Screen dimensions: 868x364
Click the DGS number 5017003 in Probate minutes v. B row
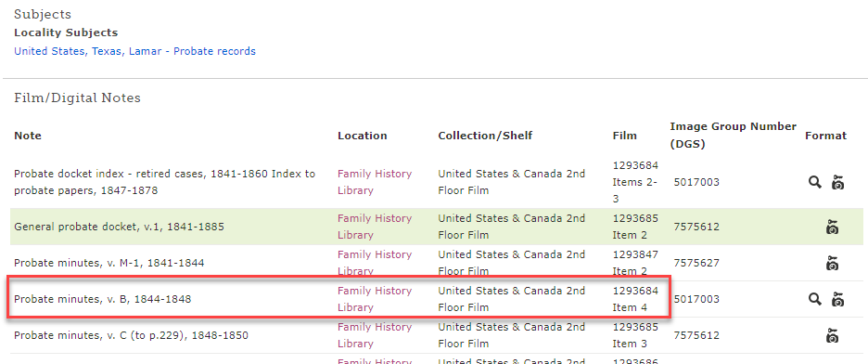click(x=696, y=299)
